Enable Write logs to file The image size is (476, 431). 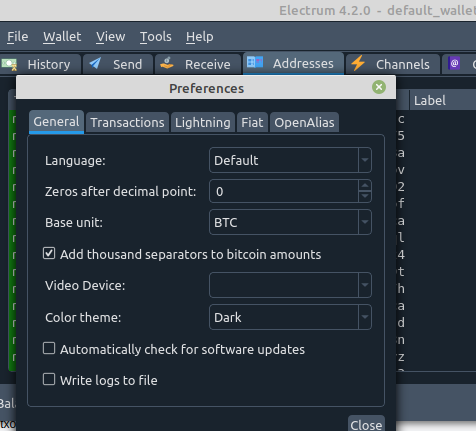[49, 379]
